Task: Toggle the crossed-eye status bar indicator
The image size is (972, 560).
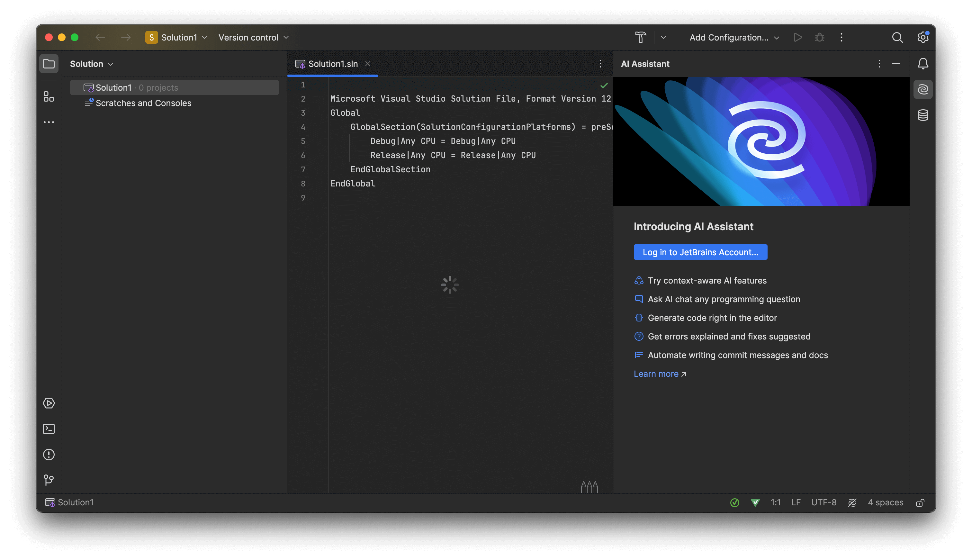Action: pyautogui.click(x=852, y=502)
